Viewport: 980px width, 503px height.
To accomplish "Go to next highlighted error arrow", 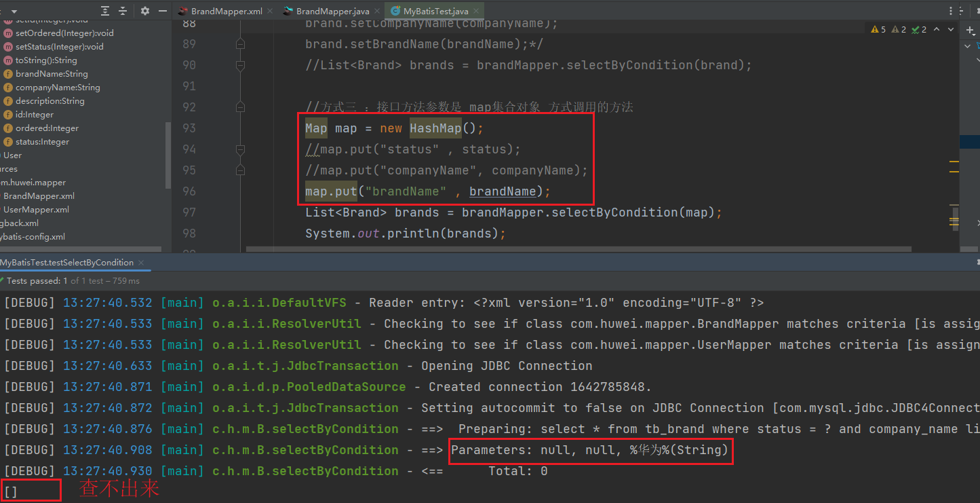I will tap(950, 29).
